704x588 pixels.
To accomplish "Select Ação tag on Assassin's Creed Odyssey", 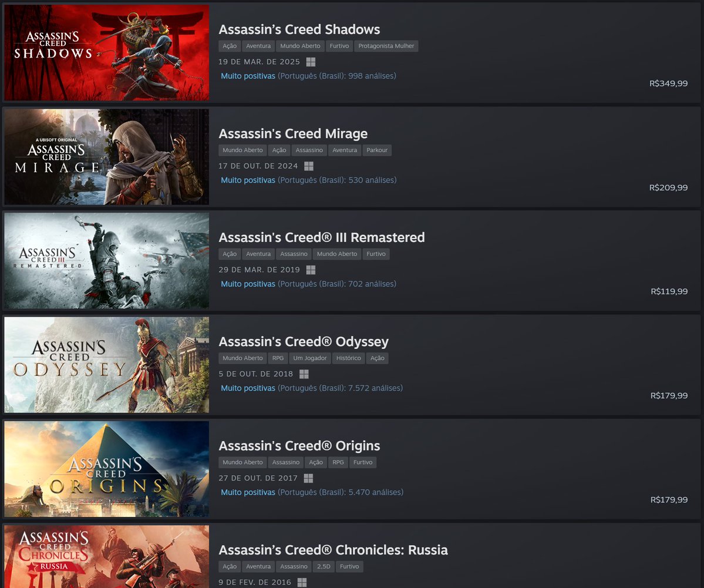I will 377,358.
